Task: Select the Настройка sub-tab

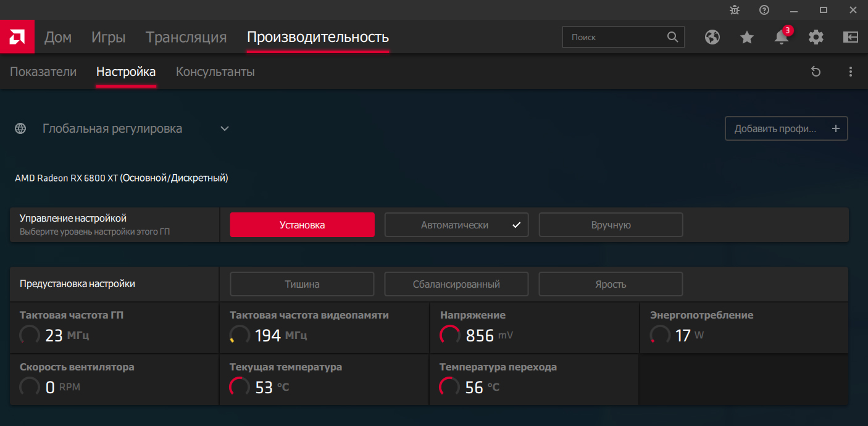Action: pyautogui.click(x=126, y=72)
